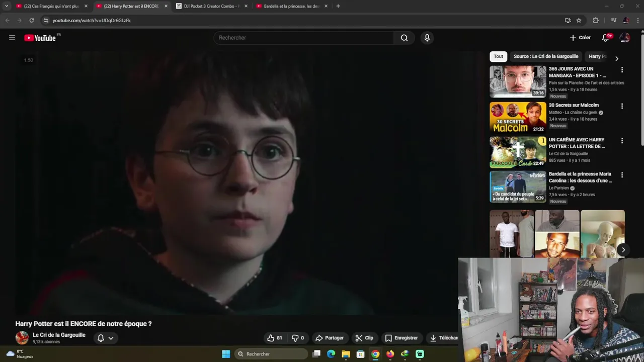Open the Chrome extensions puzzle icon
The height and width of the screenshot is (362, 644).
[x=596, y=20]
